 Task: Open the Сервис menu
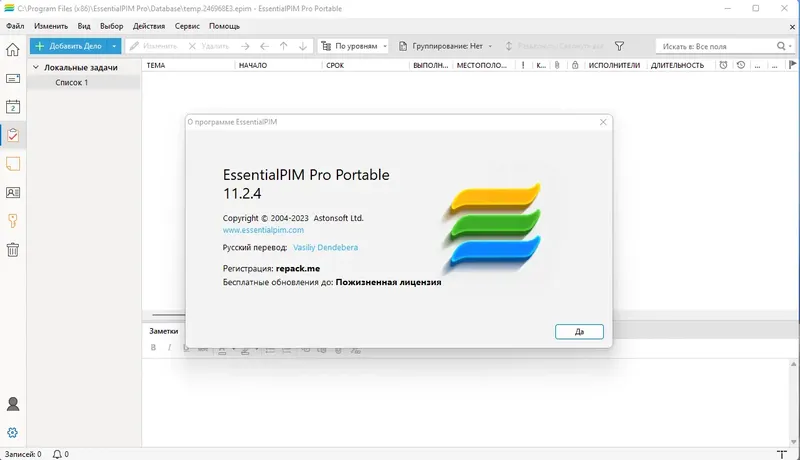point(187,26)
